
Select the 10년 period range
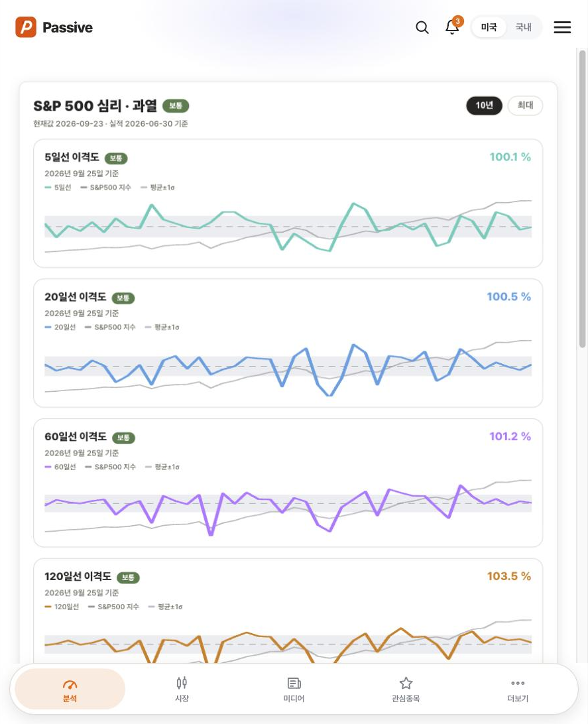[x=484, y=105]
